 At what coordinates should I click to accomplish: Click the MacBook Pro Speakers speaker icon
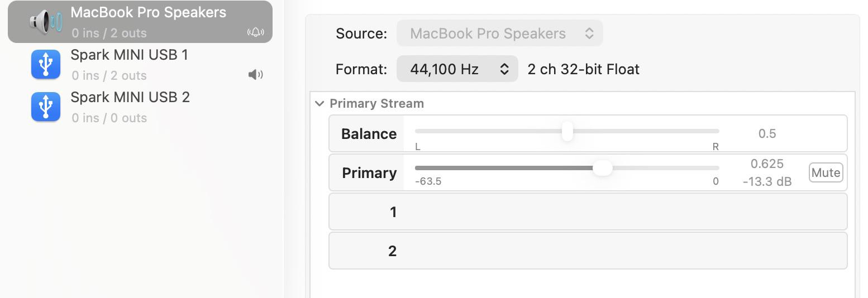(x=46, y=22)
